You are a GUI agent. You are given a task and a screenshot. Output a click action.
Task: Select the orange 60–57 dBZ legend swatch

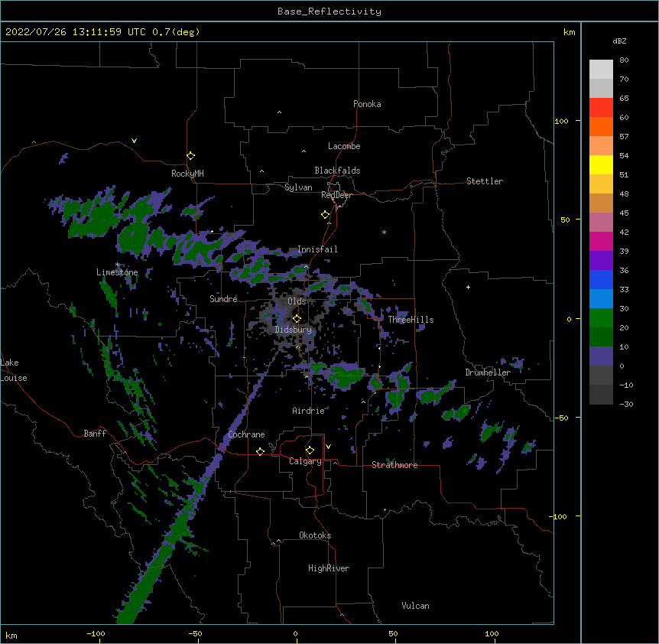pos(601,126)
